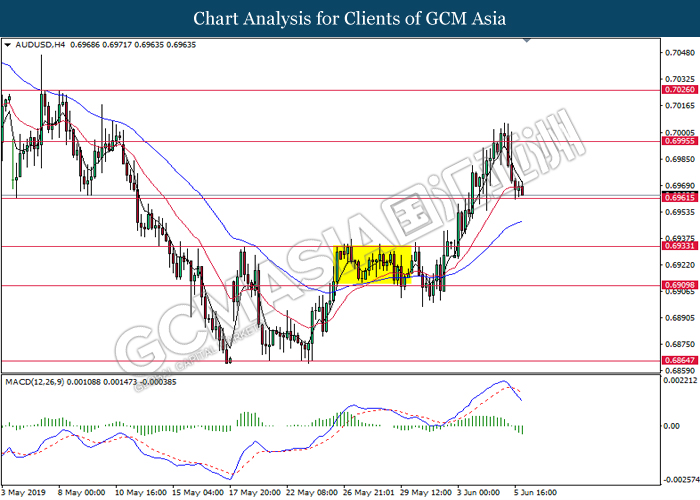Click the MACD -0.002574 scale value
The width and height of the screenshot is (700, 500).
(x=680, y=480)
